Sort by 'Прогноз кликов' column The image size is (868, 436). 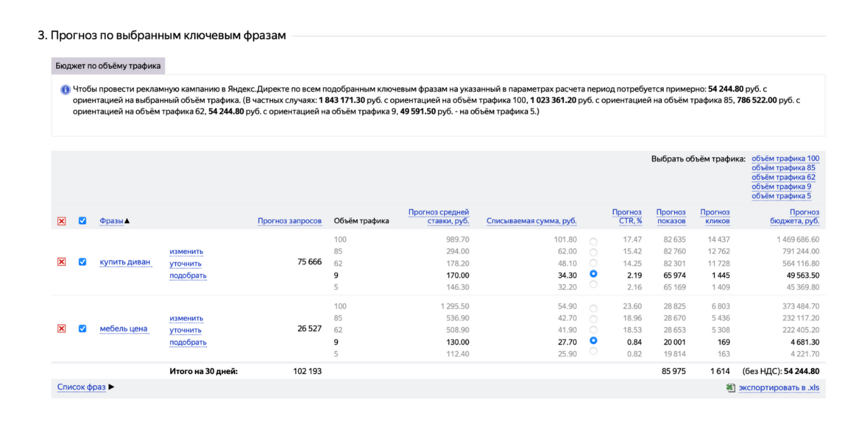(715, 216)
